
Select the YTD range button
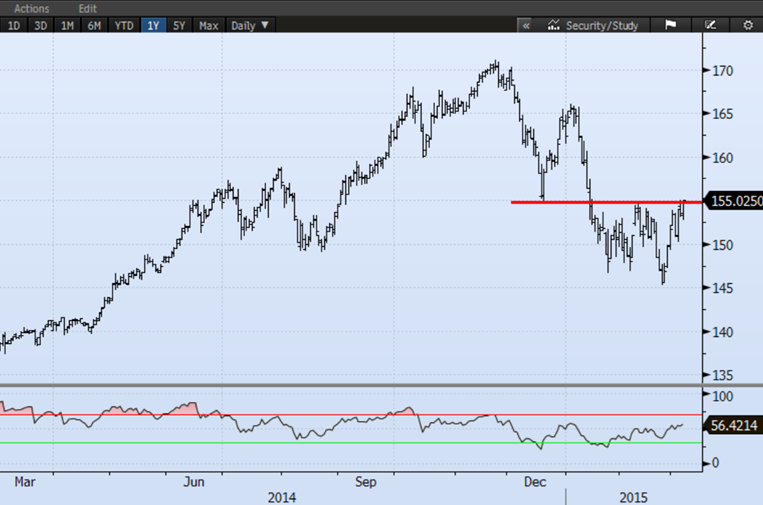pos(123,25)
